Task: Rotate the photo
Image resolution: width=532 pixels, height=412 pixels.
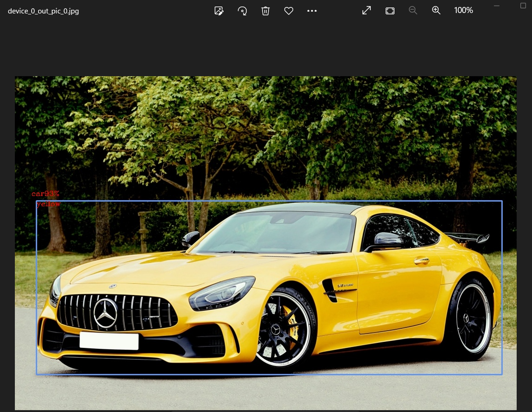Action: click(x=242, y=11)
